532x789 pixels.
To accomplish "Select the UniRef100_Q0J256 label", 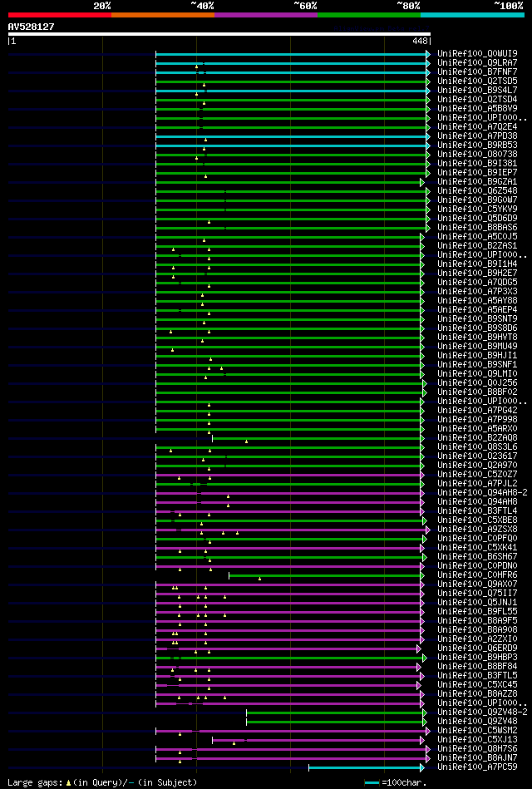I will click(478, 383).
